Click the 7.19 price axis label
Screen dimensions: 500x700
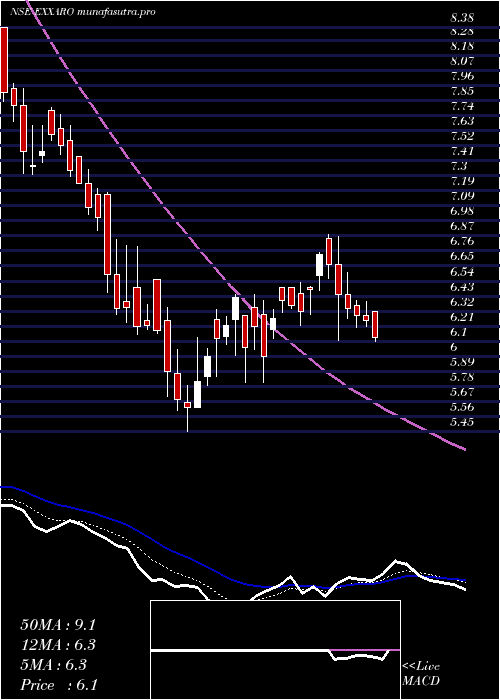(x=462, y=182)
